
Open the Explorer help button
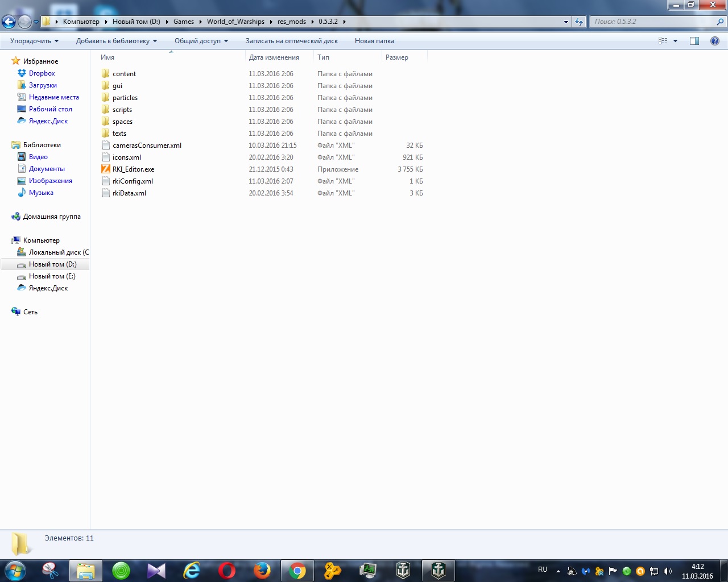tap(715, 41)
